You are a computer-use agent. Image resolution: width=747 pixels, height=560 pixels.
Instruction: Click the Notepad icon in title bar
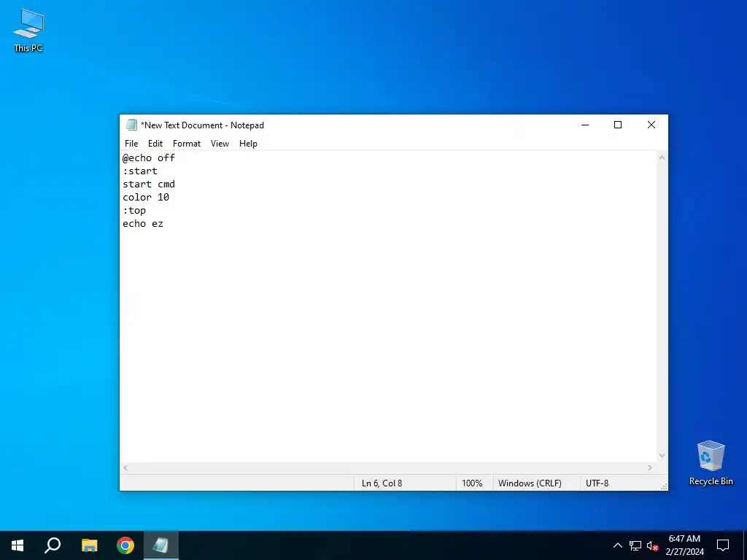click(x=131, y=125)
